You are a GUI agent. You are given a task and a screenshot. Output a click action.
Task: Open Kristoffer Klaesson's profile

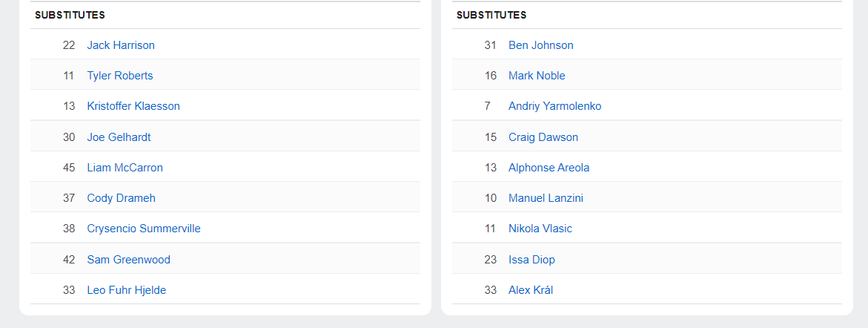133,106
